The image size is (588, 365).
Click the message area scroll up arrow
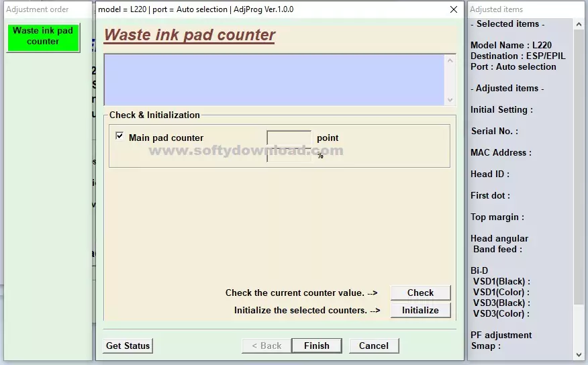[x=450, y=60]
